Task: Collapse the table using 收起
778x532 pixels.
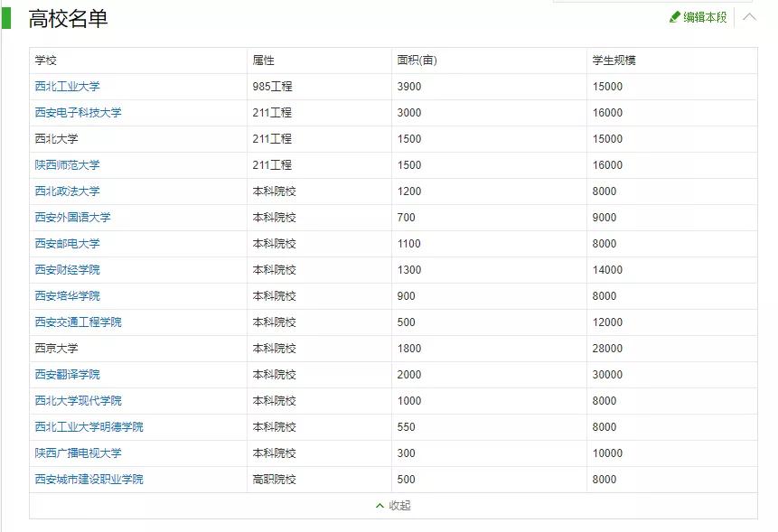Action: (x=393, y=506)
